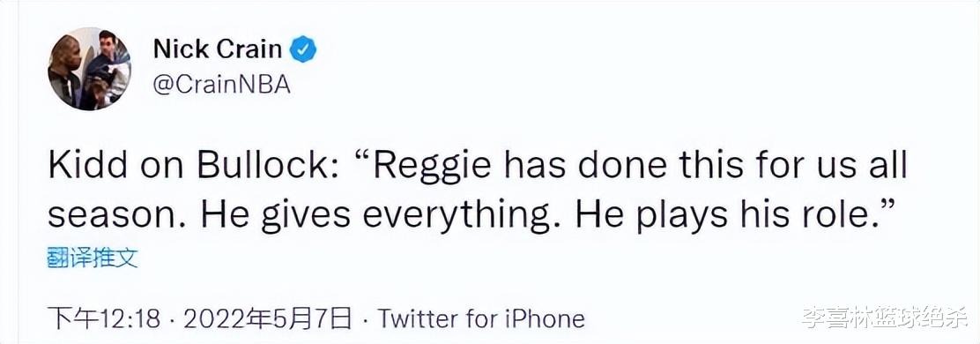Click the 李喜林篮球绝杀 watermark text
The height and width of the screenshot is (344, 980).
(x=883, y=319)
